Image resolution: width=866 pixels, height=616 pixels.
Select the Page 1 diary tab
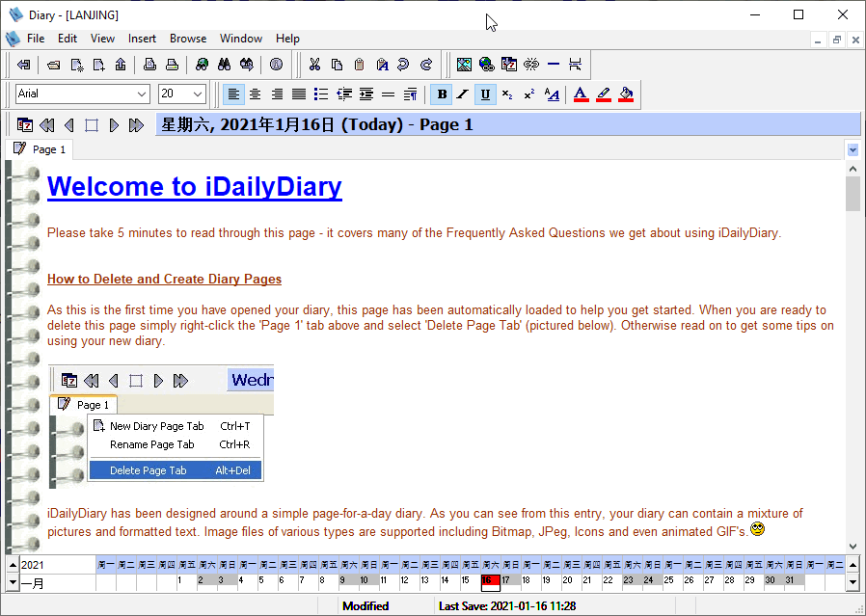tap(40, 149)
